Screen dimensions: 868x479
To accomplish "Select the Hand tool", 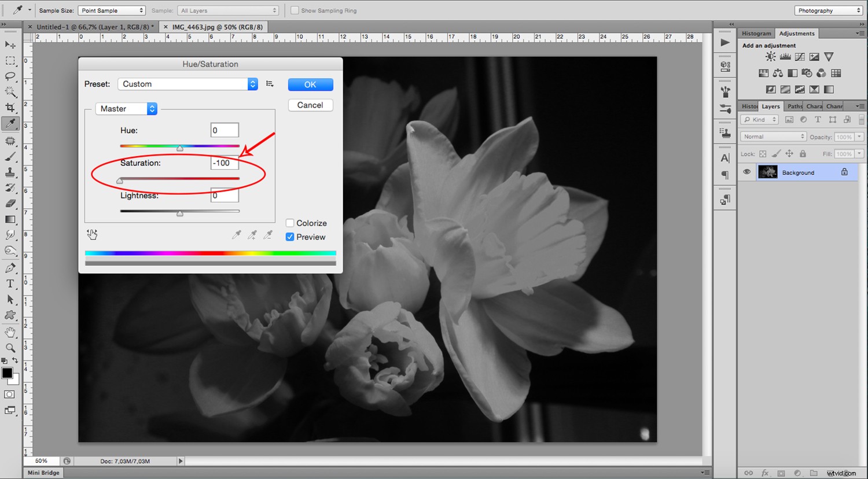I will coord(10,332).
